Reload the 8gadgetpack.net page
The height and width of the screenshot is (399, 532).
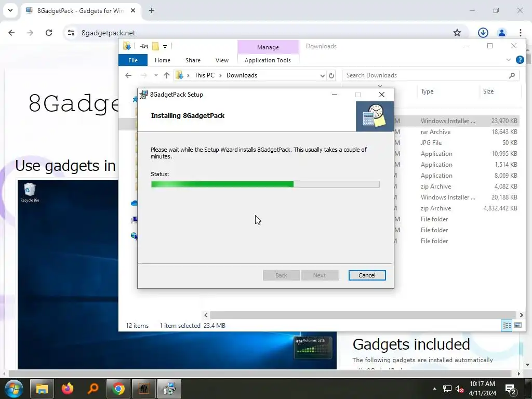click(x=49, y=33)
